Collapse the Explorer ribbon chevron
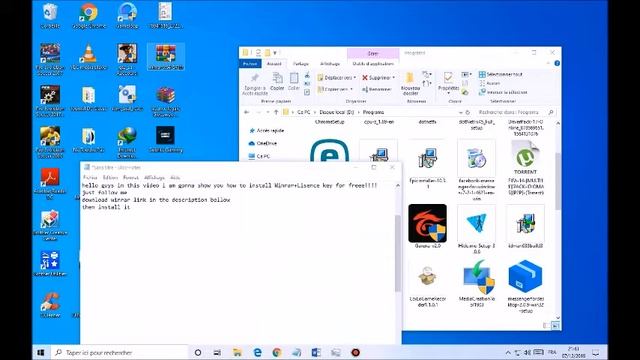This screenshot has width=640, height=360. coord(548,63)
